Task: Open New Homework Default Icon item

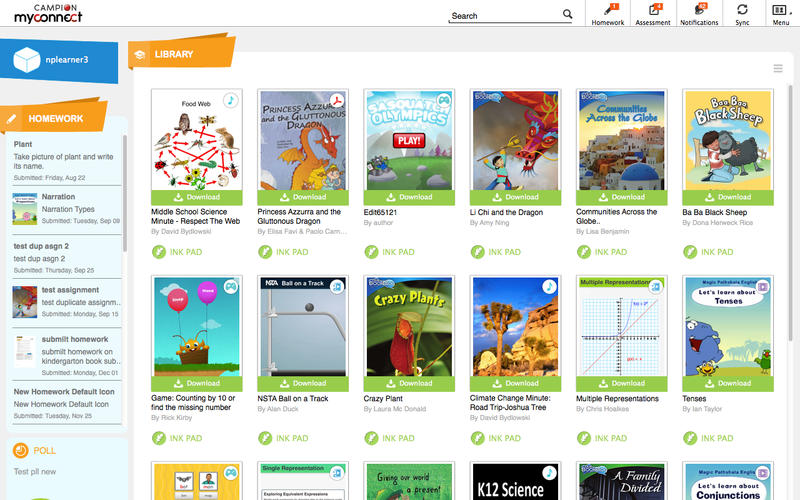Action: (66, 404)
